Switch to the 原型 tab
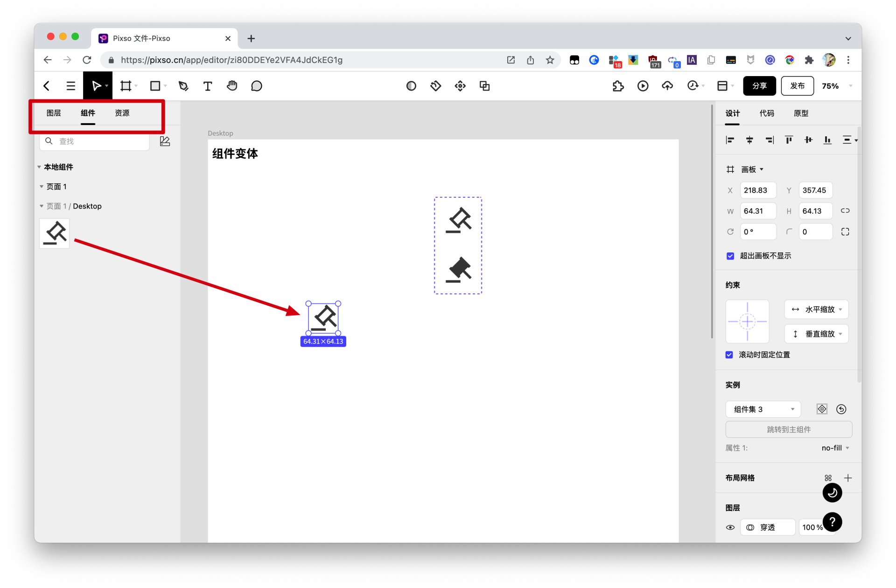This screenshot has width=896, height=588. point(801,113)
